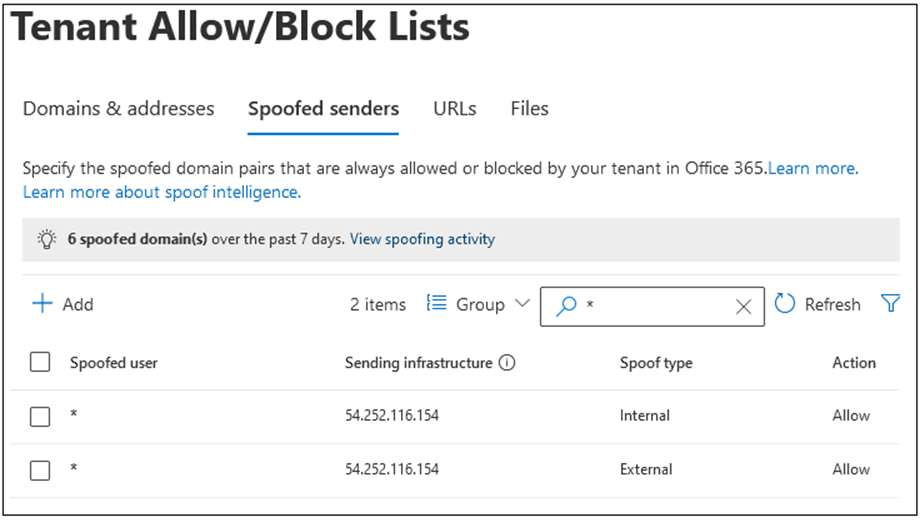Click the lightbulb spoofing insight icon
Screen dimensions: 920x522
pyautogui.click(x=45, y=239)
